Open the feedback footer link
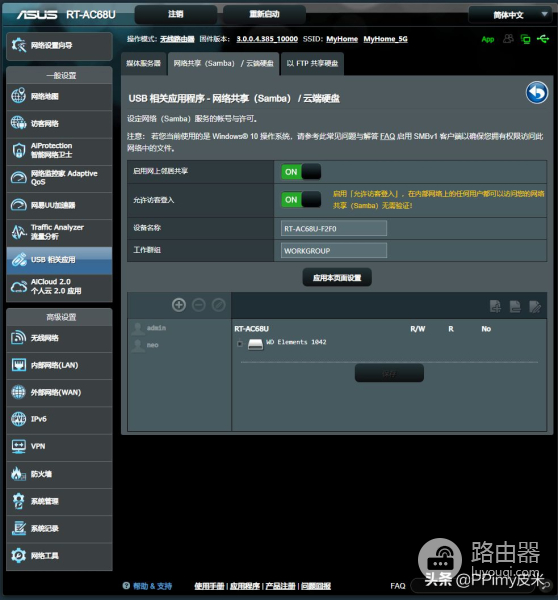The height and width of the screenshot is (600, 558). pyautogui.click(x=316, y=586)
